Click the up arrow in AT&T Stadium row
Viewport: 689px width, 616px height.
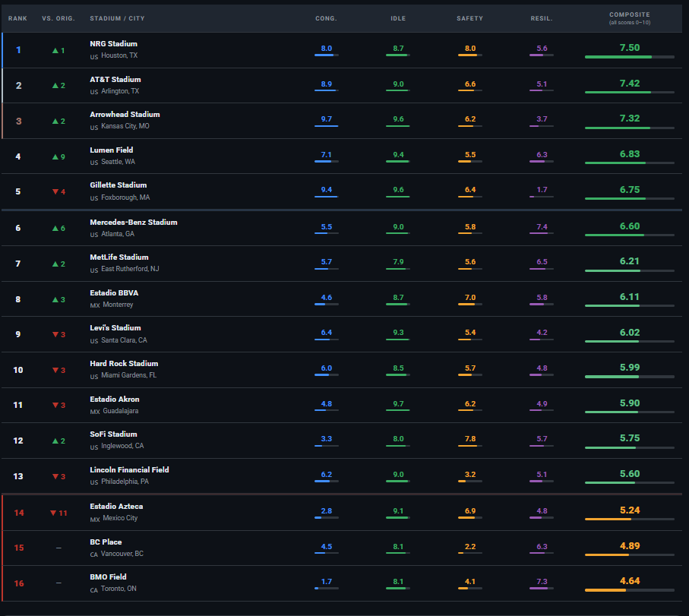55,86
